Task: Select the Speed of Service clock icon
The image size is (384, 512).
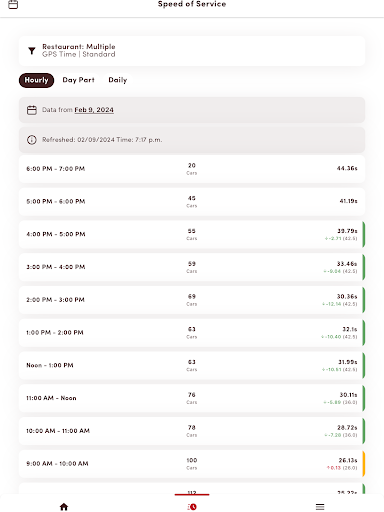Action: [x=192, y=507]
